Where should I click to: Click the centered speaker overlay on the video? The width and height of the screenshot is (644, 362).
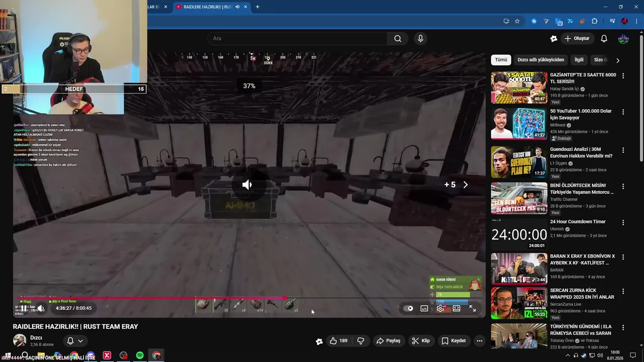pos(247,185)
